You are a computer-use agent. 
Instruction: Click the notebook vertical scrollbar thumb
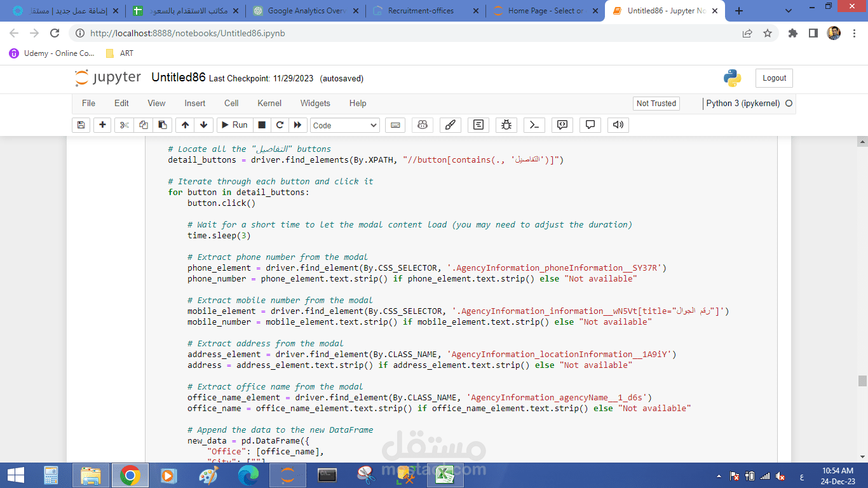[862, 381]
